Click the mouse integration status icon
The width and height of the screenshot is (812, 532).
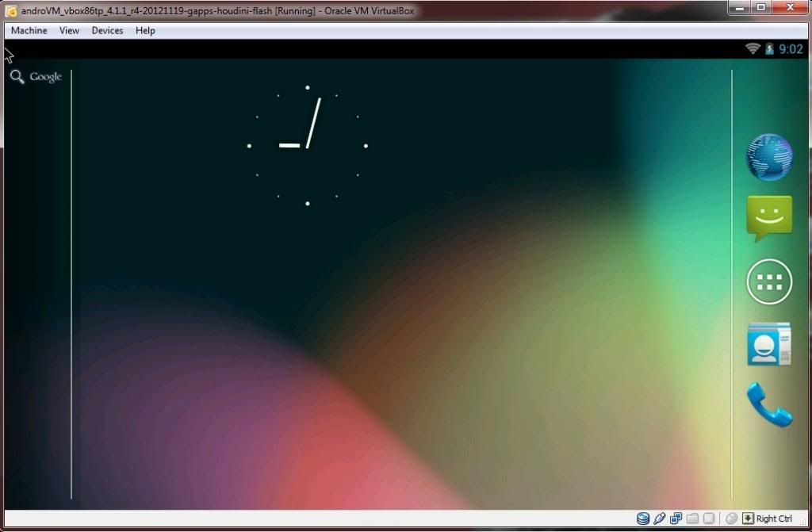pyautogui.click(x=731, y=518)
